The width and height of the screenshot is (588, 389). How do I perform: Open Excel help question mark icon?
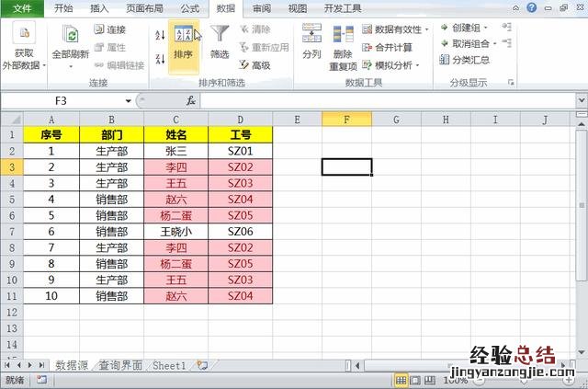531,7
